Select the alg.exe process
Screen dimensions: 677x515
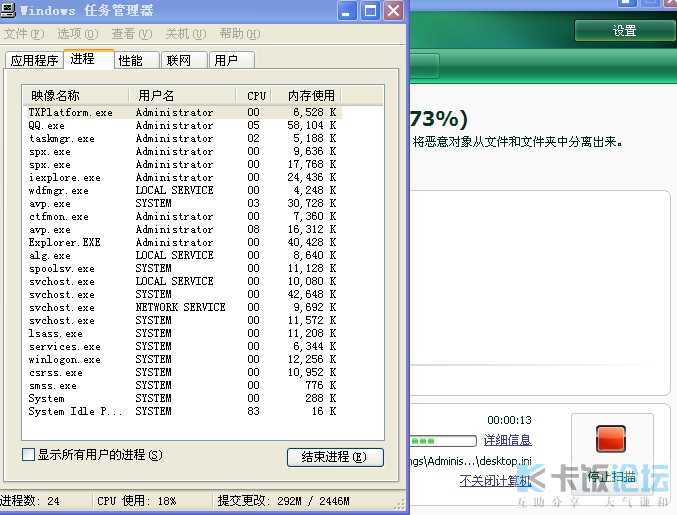tap(182, 255)
